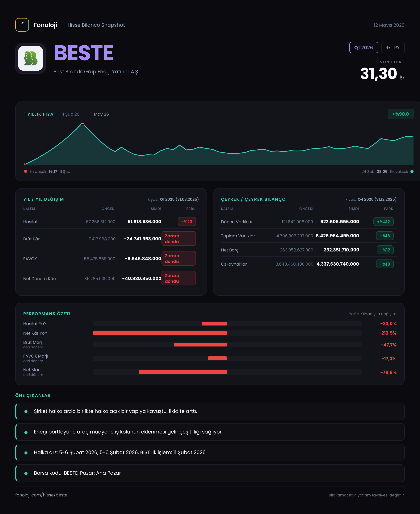Click the 'PERFORMANS ÖZETİ' heading

click(x=47, y=314)
